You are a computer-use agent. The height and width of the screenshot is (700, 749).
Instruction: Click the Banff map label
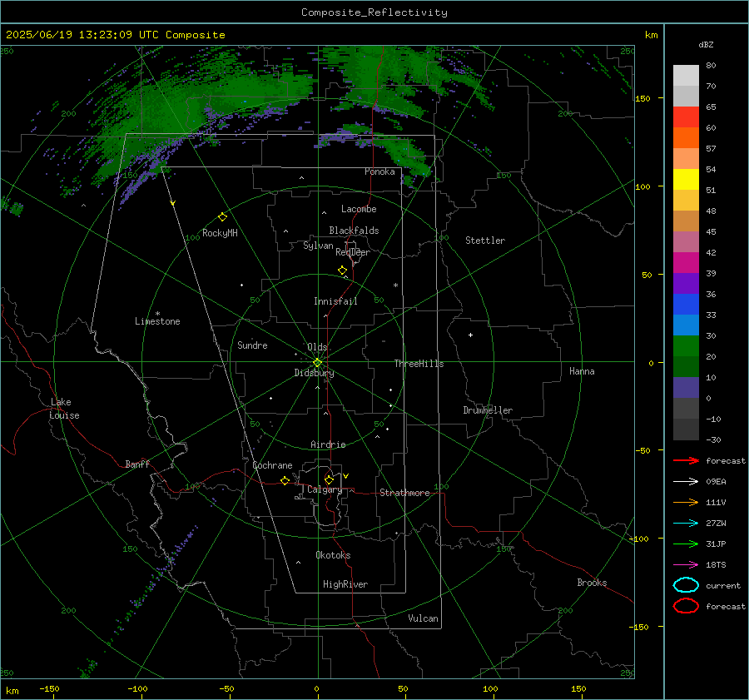(x=137, y=464)
